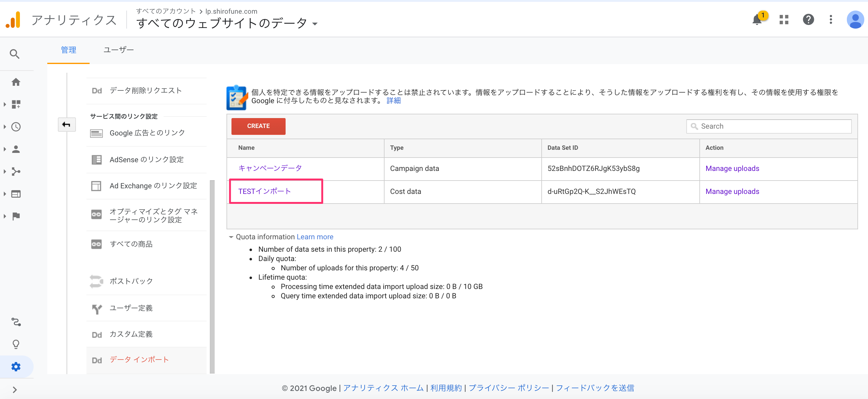The image size is (868, 399).
Task: Select the d-uRtGp2Q-K__S2JhWEsTQ data set ID
Action: point(591,191)
